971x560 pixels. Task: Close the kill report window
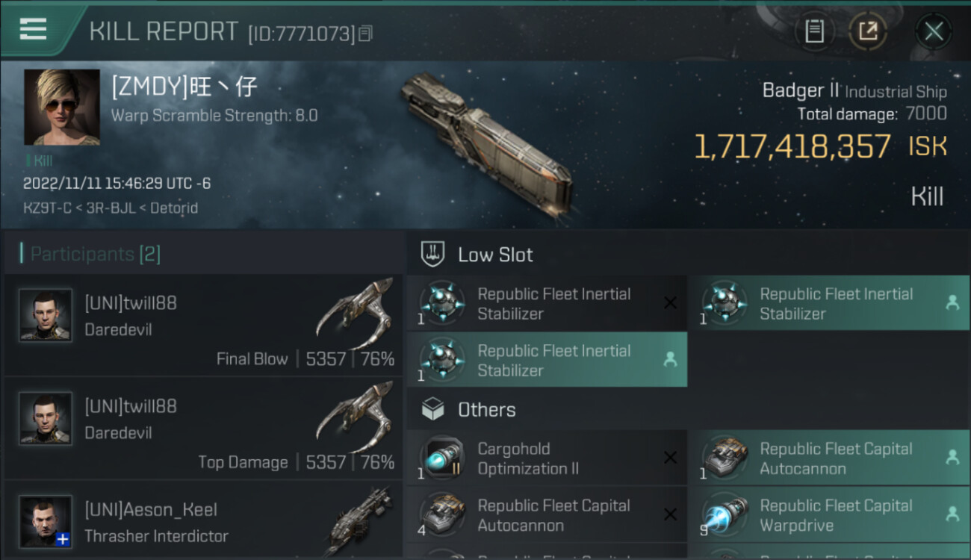click(x=934, y=31)
